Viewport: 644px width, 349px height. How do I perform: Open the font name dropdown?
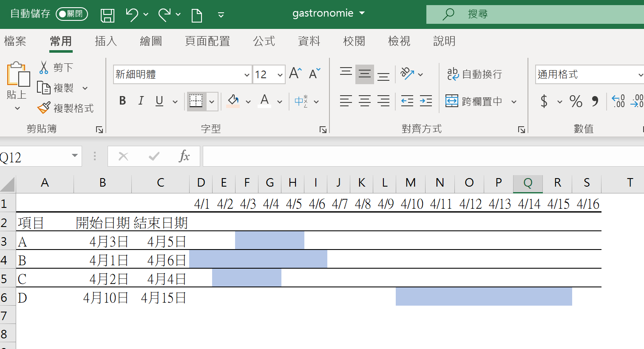pos(247,75)
